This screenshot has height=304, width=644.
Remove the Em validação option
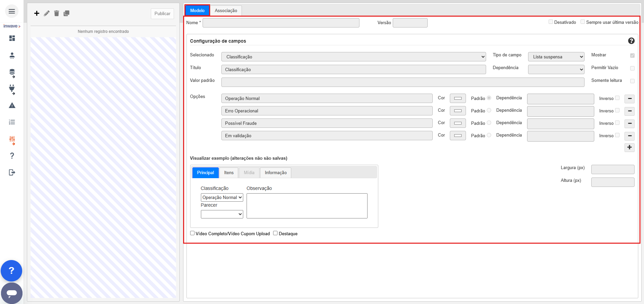630,136
